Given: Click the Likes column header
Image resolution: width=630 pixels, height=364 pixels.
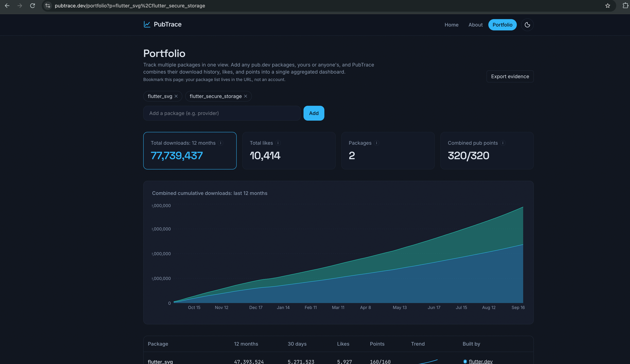Looking at the screenshot, I should [343, 344].
